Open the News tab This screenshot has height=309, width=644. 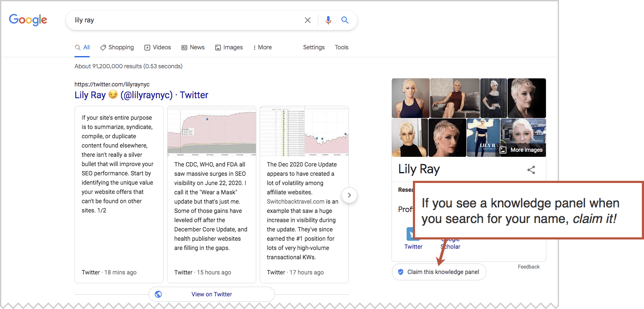(x=193, y=48)
